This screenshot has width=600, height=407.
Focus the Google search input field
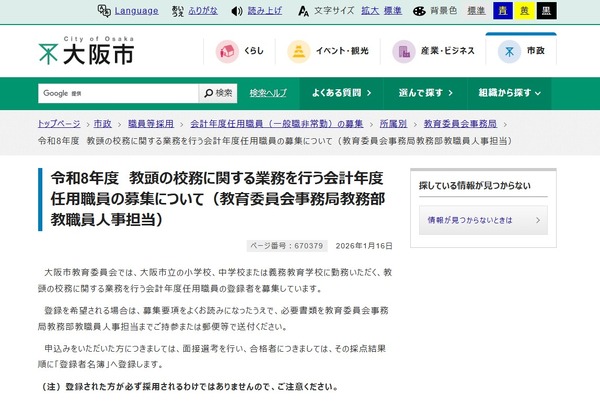118,93
